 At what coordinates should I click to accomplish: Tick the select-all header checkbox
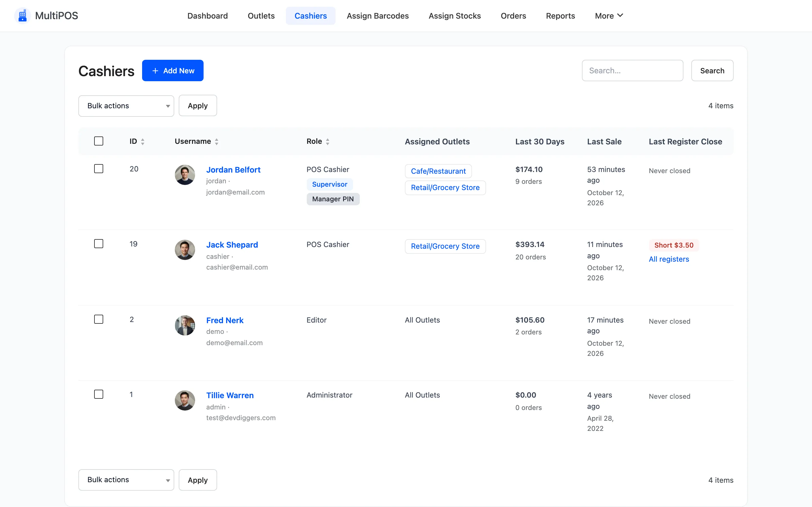(x=99, y=141)
